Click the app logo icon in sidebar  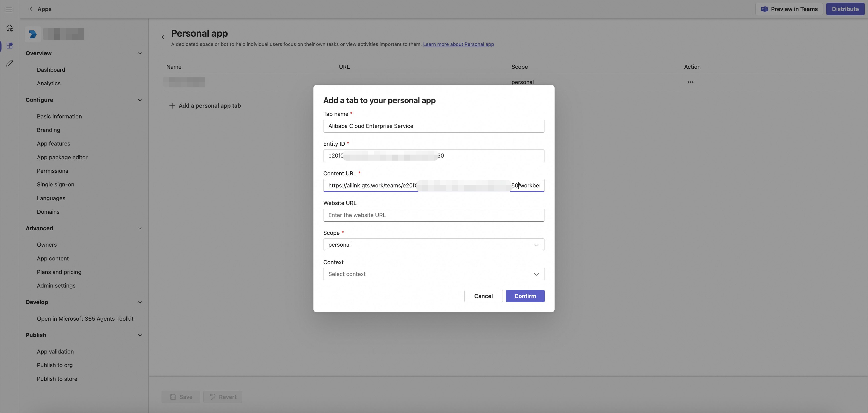click(x=33, y=34)
